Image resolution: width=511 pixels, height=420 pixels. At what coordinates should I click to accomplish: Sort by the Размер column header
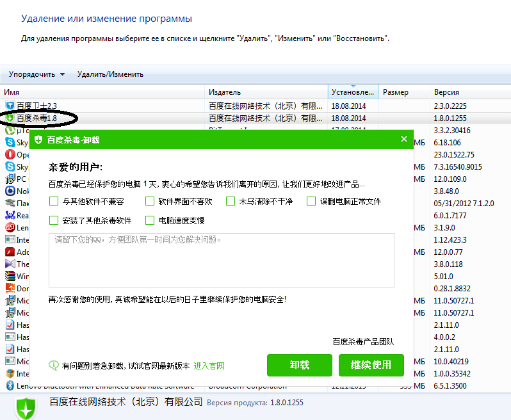tap(405, 92)
